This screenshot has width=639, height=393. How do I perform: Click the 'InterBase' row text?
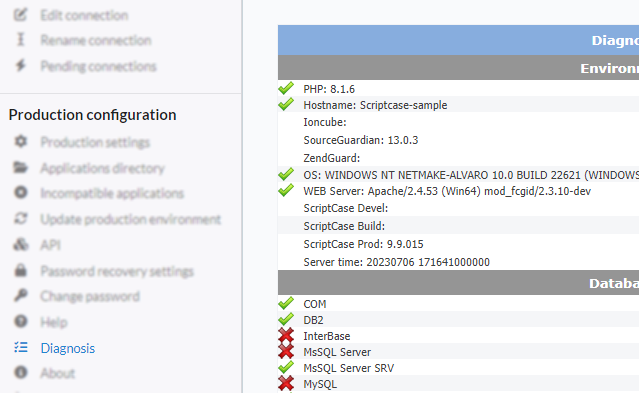point(326,336)
